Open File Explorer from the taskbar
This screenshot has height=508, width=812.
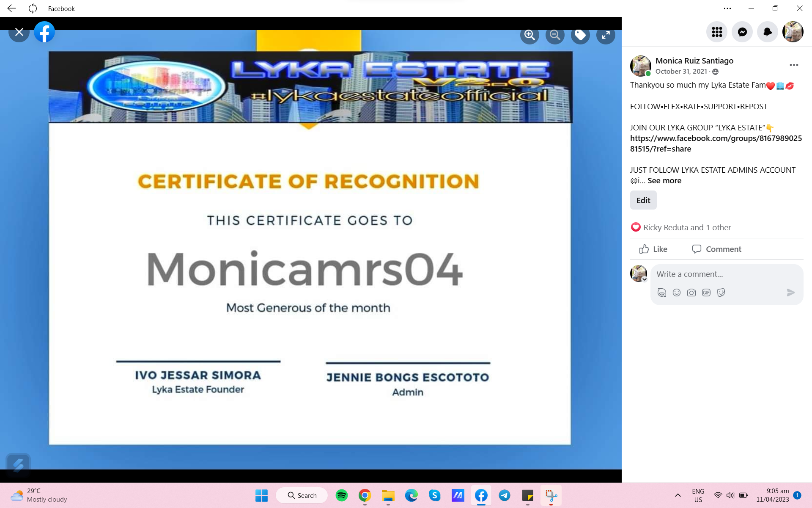[x=388, y=495]
